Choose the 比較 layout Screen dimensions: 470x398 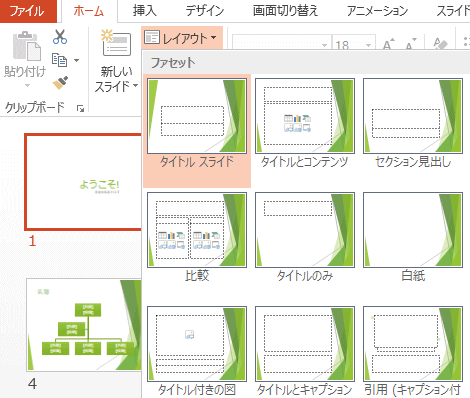coord(197,237)
